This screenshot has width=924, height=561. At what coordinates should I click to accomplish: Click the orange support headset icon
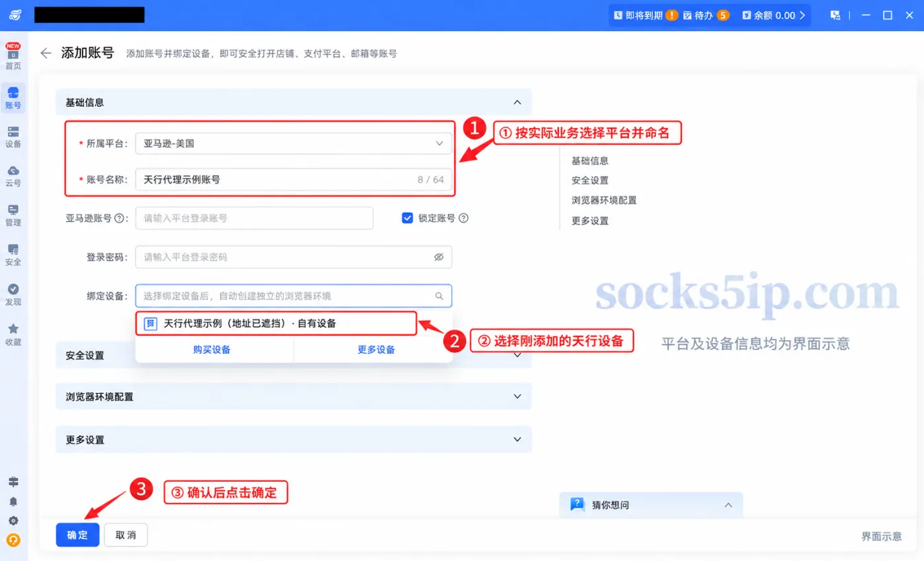(13, 540)
